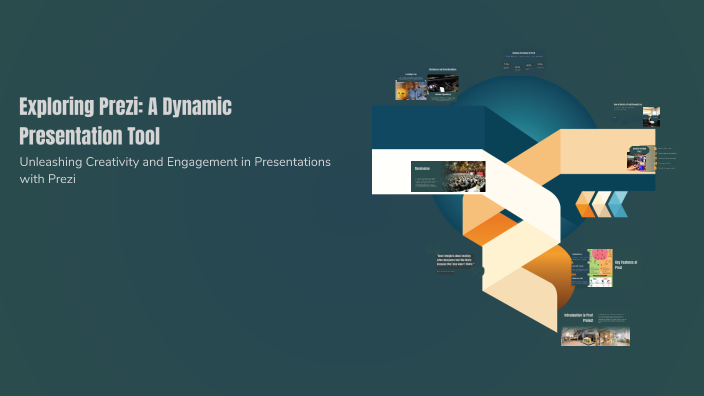Open topic showing man beside yellow emoji
Screen dimensions: 704x396
[x=411, y=87]
